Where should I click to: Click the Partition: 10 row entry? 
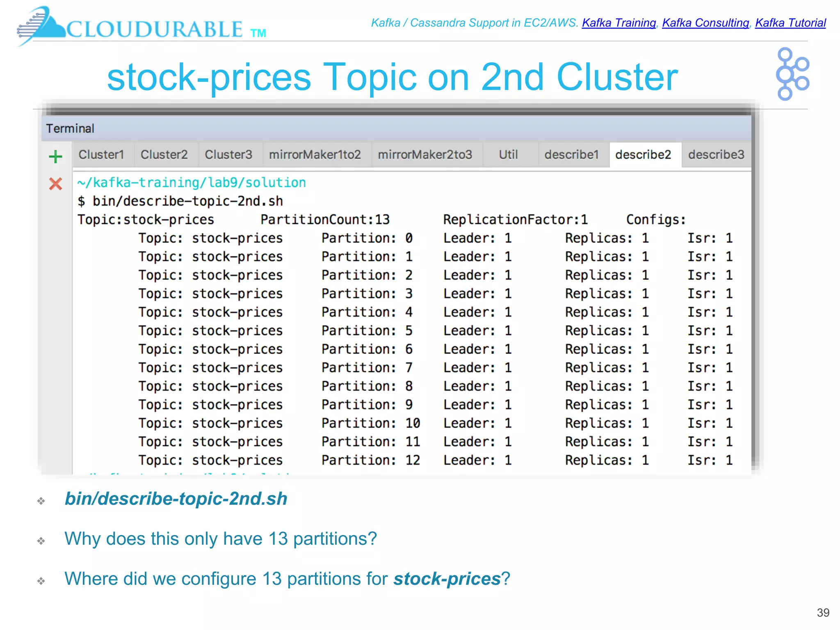[371, 423]
